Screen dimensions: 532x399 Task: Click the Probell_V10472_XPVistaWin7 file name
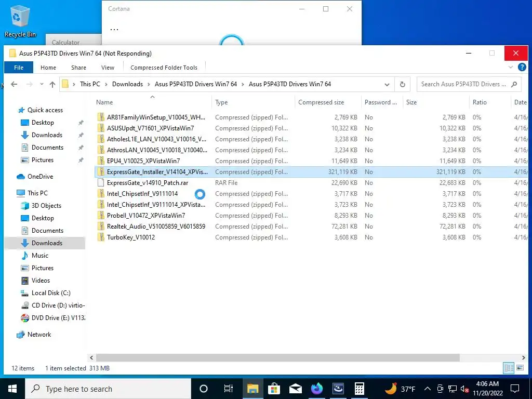click(146, 216)
